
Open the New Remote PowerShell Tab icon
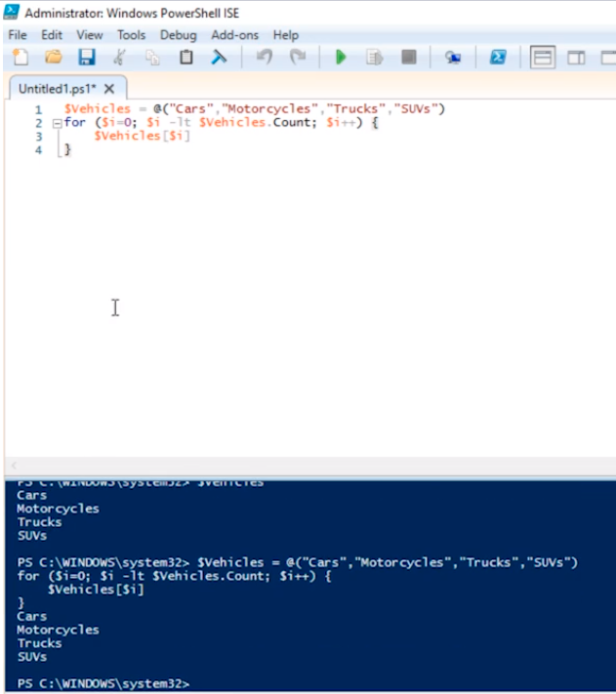click(453, 58)
